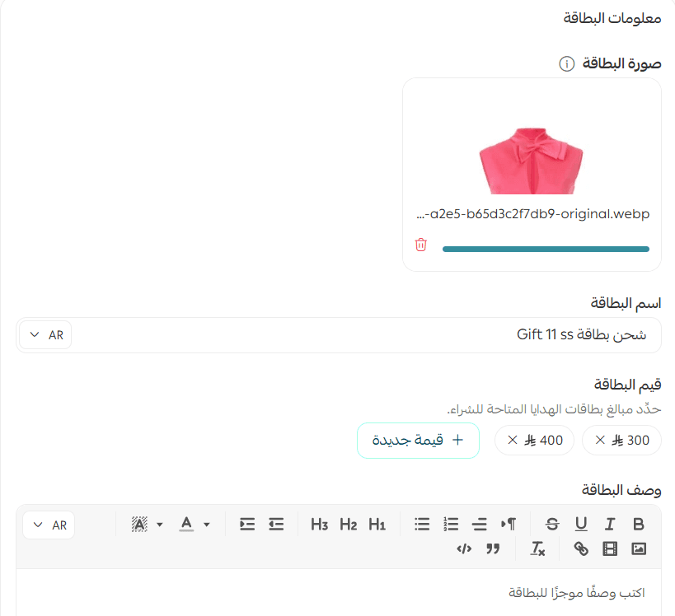Apply bold formatting in description editor
This screenshot has width=675, height=616.
tap(639, 524)
